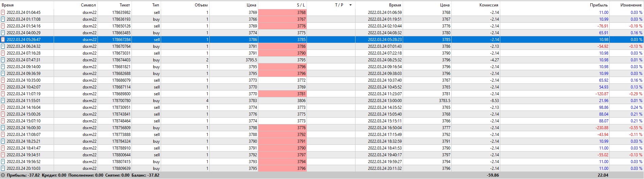Click the sell icon for ticket 178635982
The width and height of the screenshot is (644, 179).
click(x=3, y=13)
